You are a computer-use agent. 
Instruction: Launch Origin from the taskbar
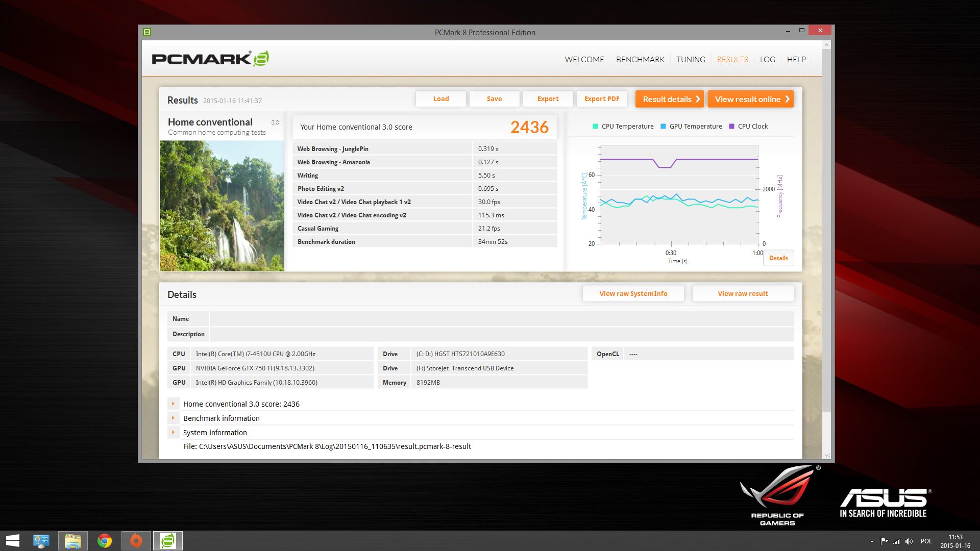point(136,540)
